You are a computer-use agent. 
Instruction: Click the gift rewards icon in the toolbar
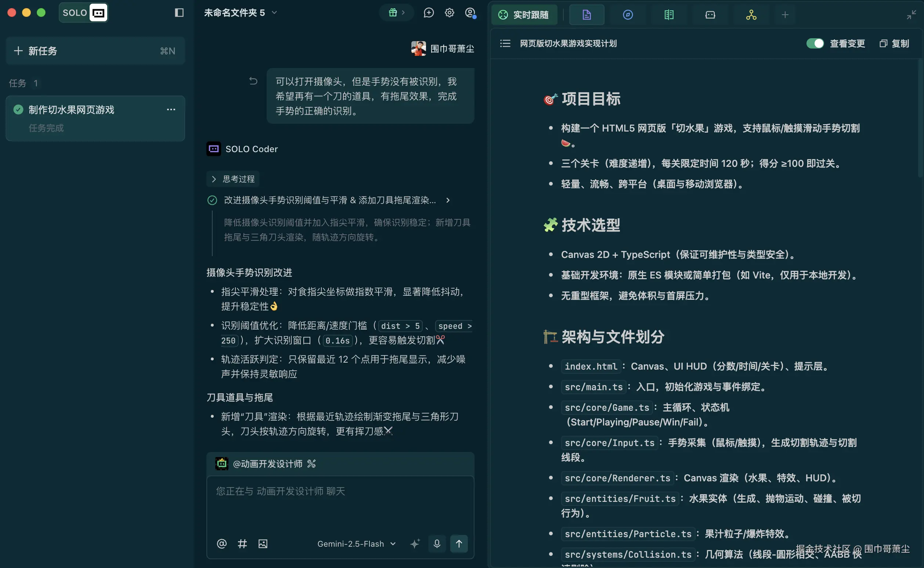(393, 12)
